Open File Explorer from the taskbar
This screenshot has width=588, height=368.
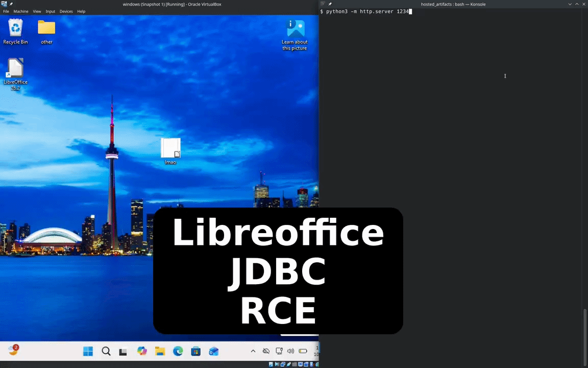(x=160, y=351)
